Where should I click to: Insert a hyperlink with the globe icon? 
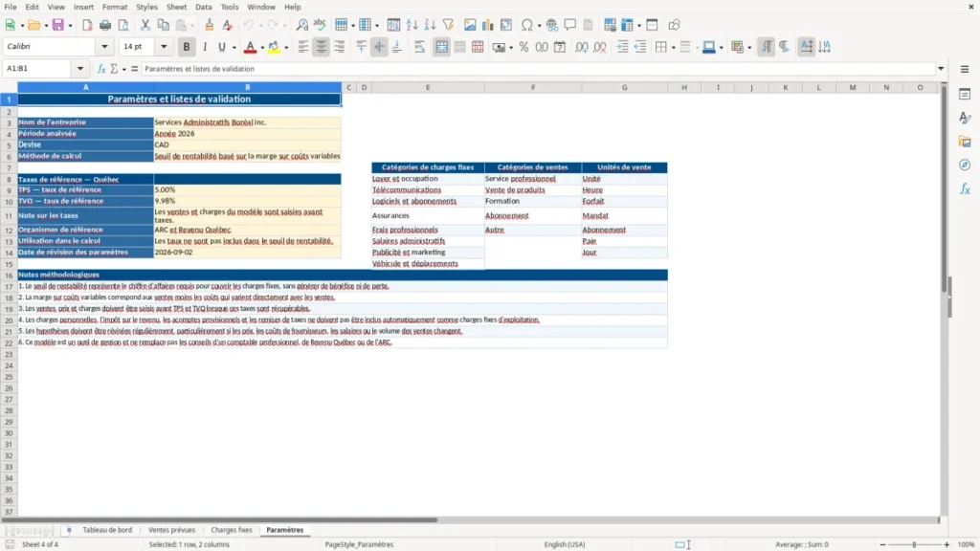[552, 25]
